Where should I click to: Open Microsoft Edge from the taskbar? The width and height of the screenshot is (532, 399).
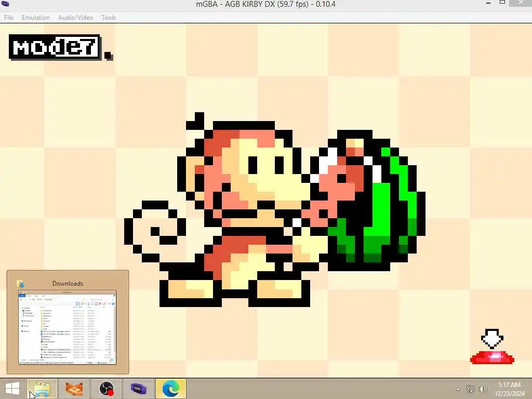click(170, 389)
